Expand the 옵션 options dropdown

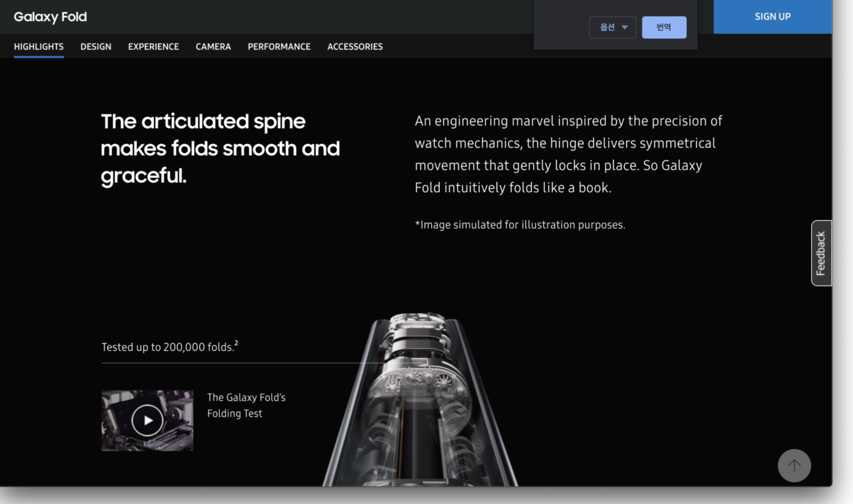[612, 27]
